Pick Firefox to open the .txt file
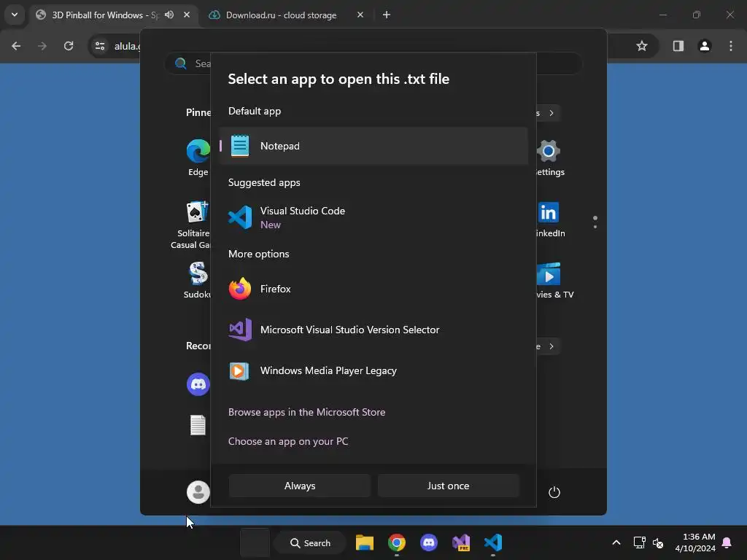 click(x=373, y=289)
